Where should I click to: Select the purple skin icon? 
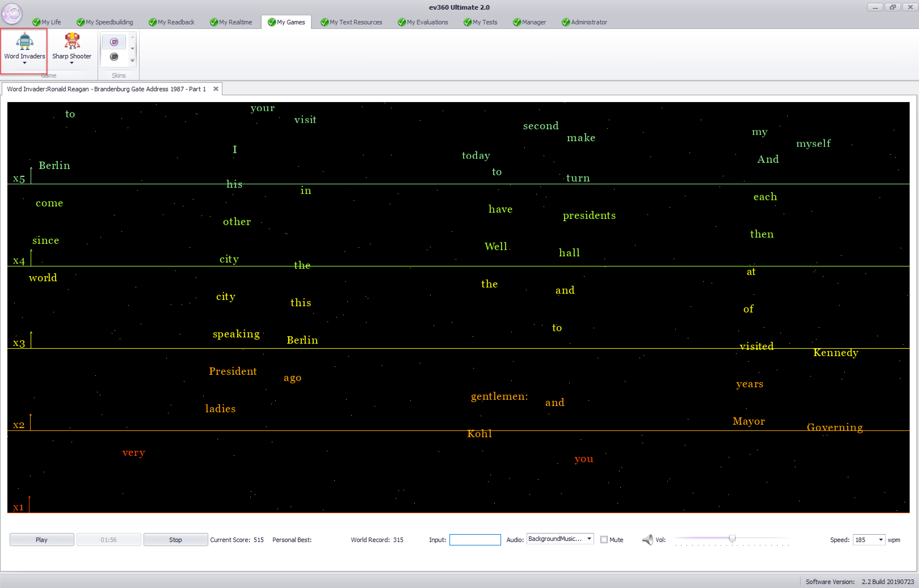pos(114,42)
